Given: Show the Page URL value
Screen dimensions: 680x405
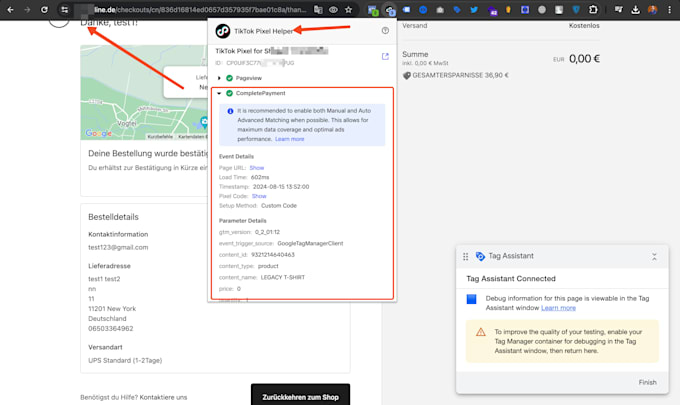Looking at the screenshot, I should point(257,168).
